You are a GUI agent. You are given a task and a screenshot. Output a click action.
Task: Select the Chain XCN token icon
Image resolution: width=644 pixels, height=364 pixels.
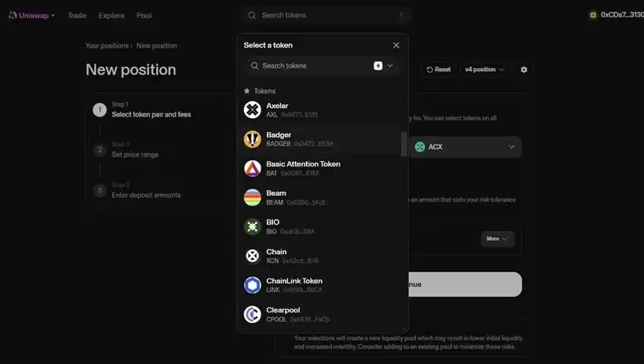pyautogui.click(x=252, y=256)
